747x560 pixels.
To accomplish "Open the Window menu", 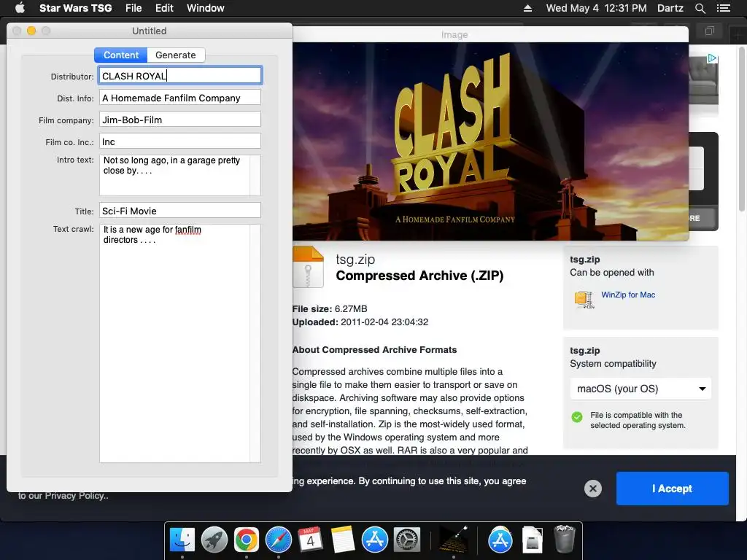I will [x=205, y=8].
